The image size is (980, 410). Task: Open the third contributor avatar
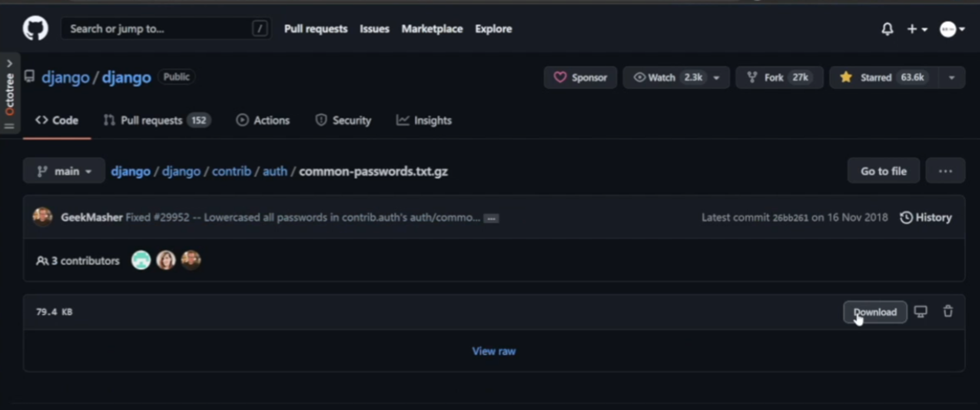click(x=191, y=260)
